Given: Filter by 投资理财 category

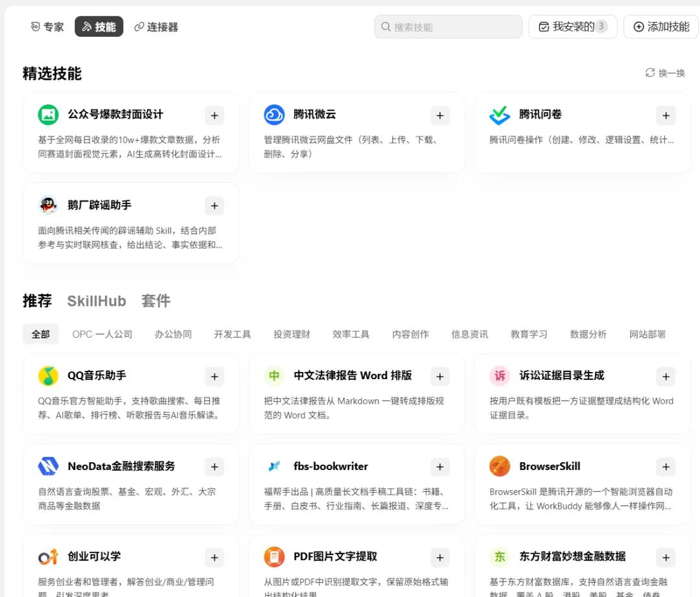Looking at the screenshot, I should pyautogui.click(x=292, y=334).
